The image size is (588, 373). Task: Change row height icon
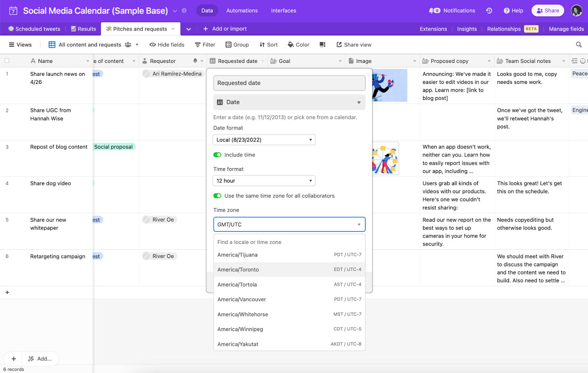[x=322, y=45]
